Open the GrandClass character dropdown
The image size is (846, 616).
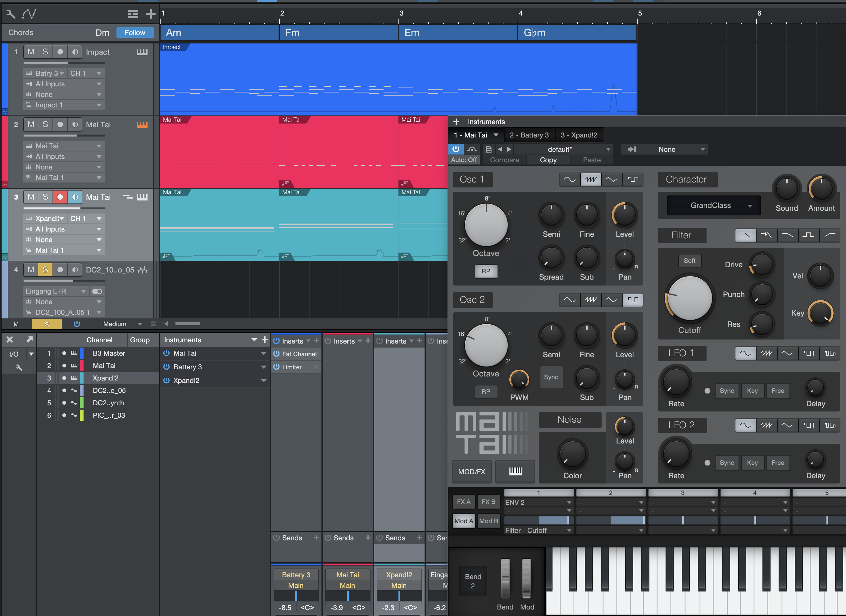tap(713, 205)
